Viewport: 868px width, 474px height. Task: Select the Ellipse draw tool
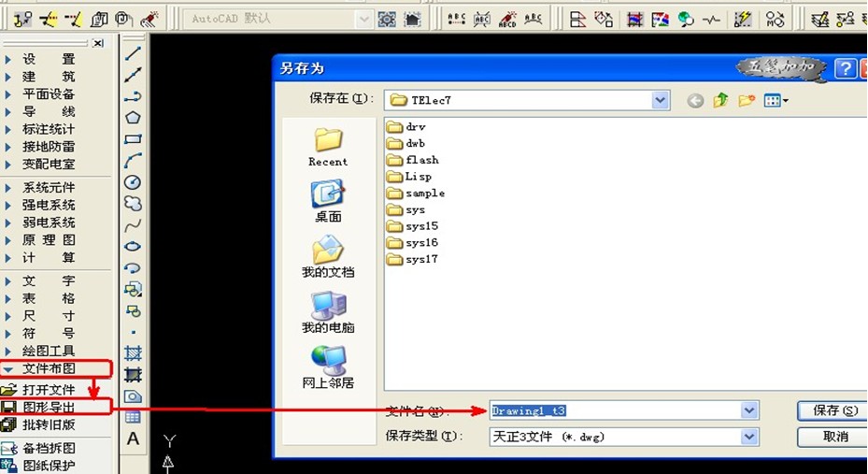pos(133,247)
